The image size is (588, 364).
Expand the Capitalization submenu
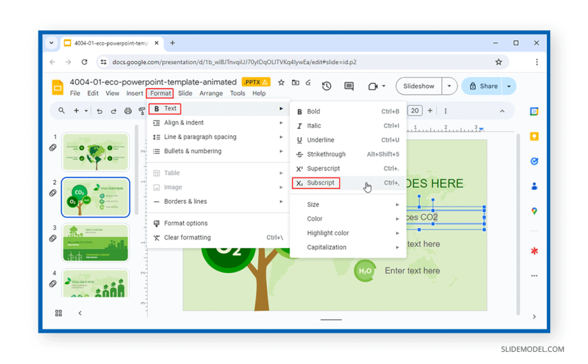point(348,247)
